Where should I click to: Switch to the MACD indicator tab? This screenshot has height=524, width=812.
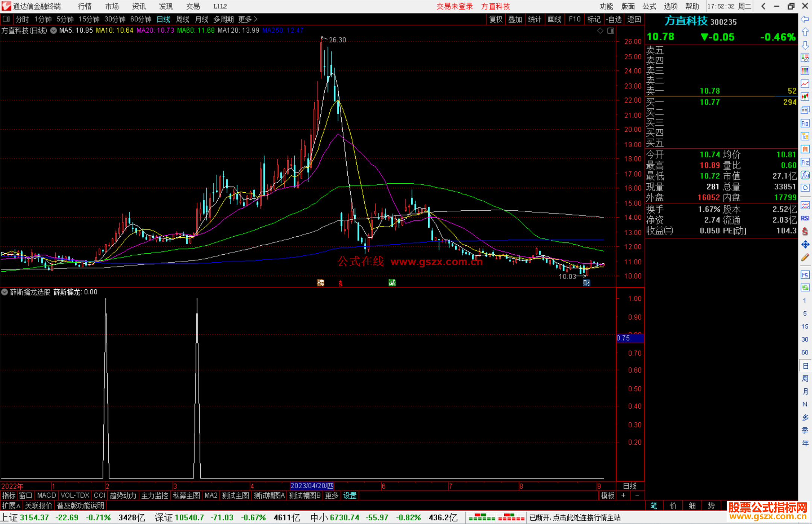point(46,495)
